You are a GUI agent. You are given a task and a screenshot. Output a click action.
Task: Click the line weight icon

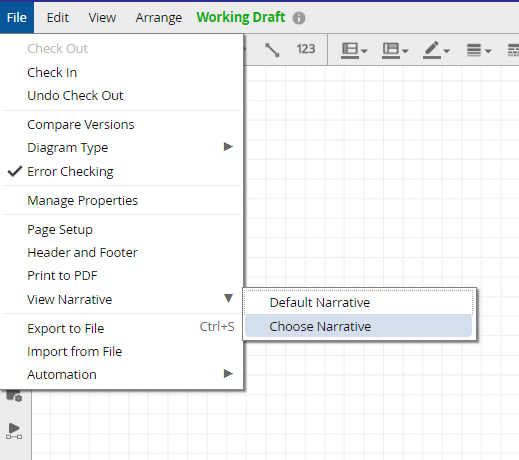[x=474, y=50]
